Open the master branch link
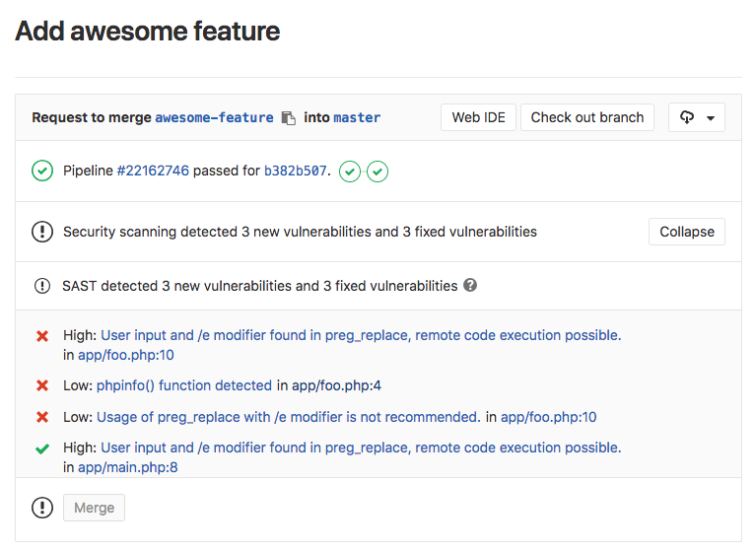The width and height of the screenshot is (756, 552). (x=357, y=118)
